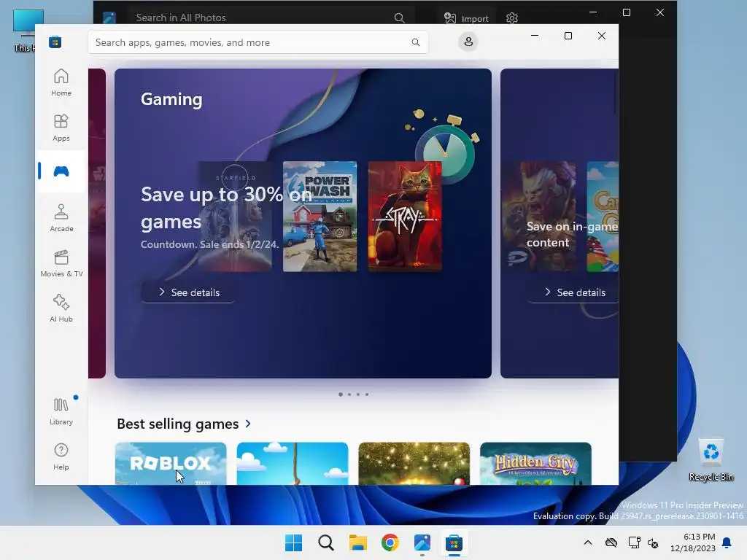Open the Library in Store sidebar
The width and height of the screenshot is (747, 560).
pyautogui.click(x=61, y=411)
